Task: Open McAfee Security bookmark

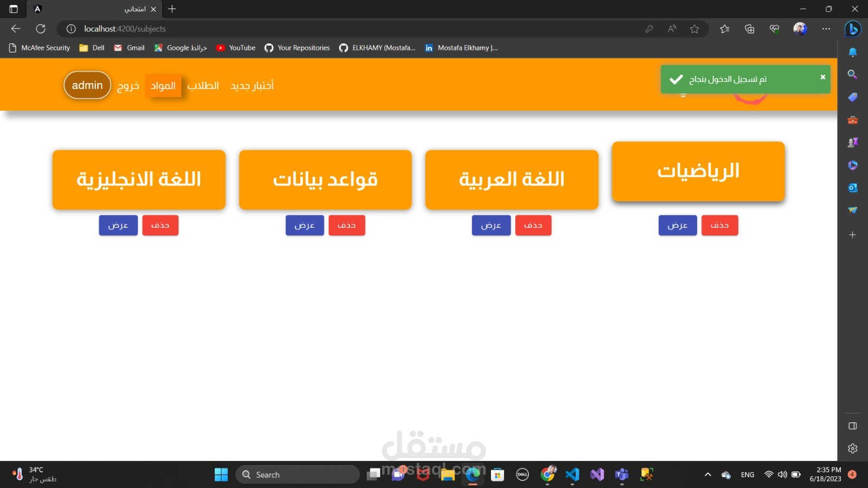Action: [x=40, y=48]
